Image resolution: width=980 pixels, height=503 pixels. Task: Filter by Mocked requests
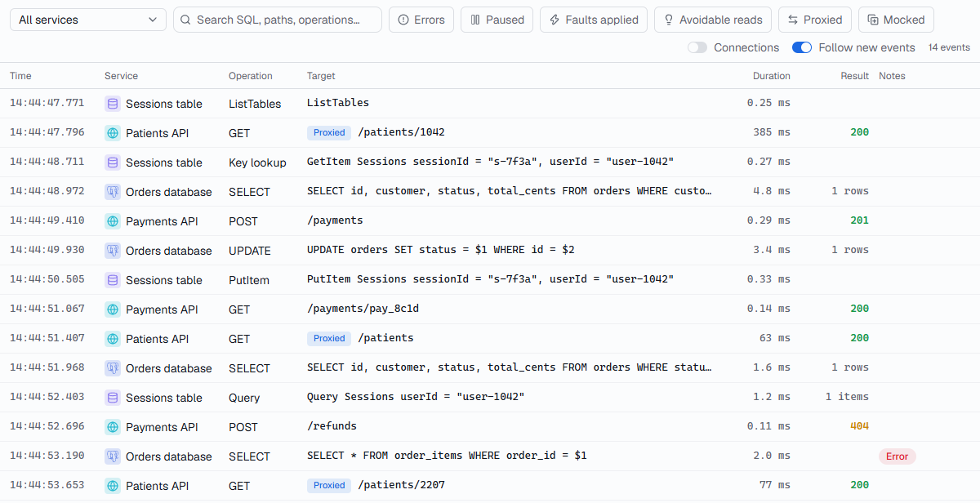click(896, 20)
